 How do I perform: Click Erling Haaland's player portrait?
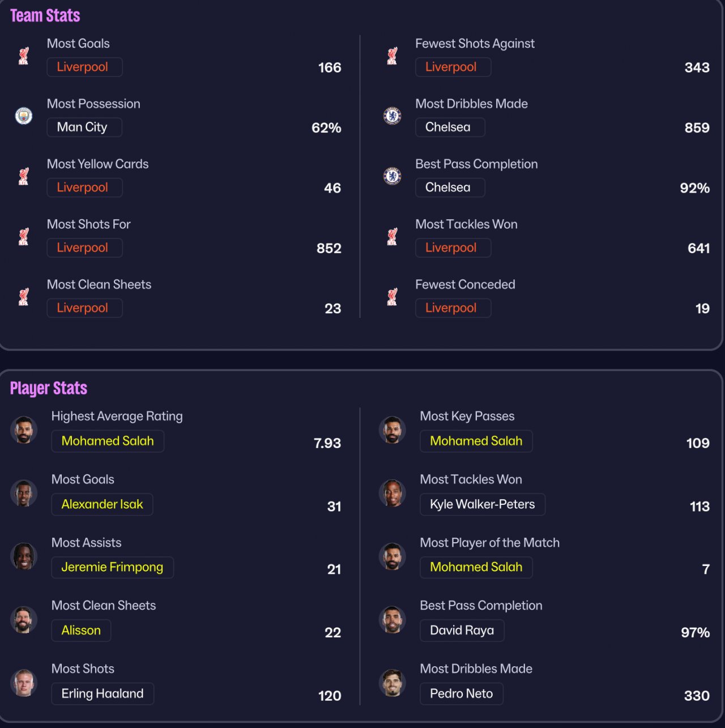pyautogui.click(x=24, y=682)
